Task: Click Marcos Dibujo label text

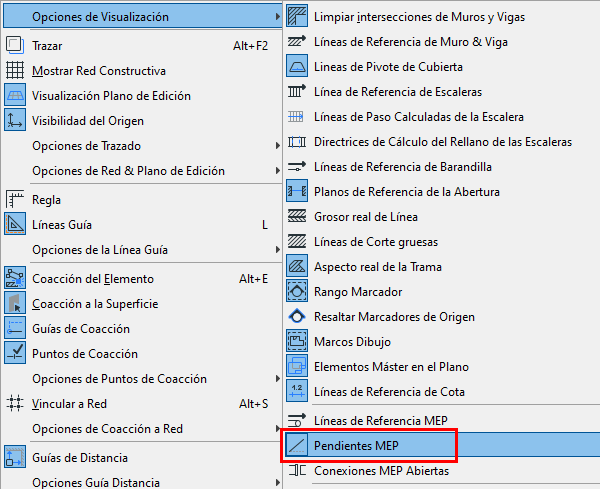Action: (352, 342)
